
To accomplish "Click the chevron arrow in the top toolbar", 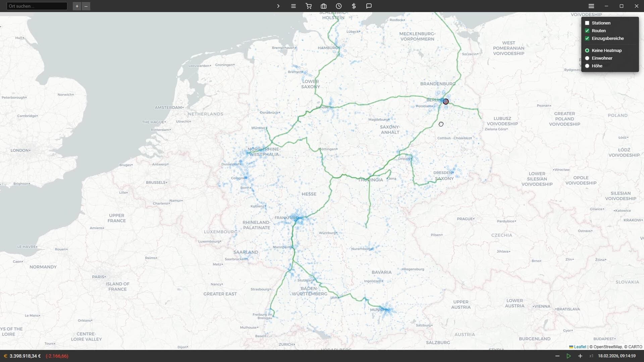I will (x=278, y=6).
